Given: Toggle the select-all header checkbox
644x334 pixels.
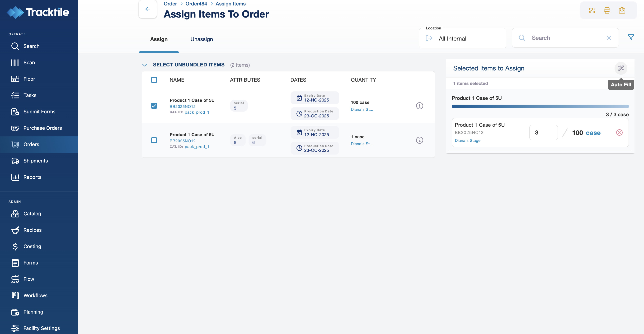Looking at the screenshot, I should point(154,80).
